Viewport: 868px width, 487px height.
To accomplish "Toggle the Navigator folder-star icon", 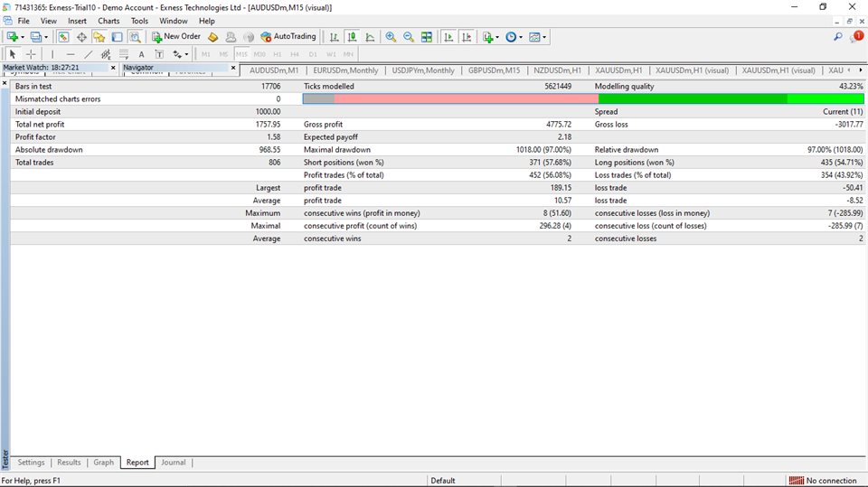I will point(99,37).
